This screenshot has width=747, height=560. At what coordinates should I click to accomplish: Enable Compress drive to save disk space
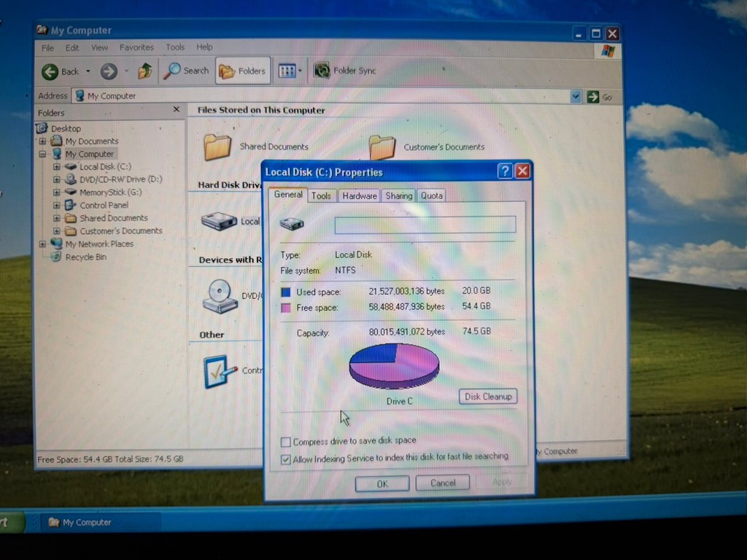point(285,442)
